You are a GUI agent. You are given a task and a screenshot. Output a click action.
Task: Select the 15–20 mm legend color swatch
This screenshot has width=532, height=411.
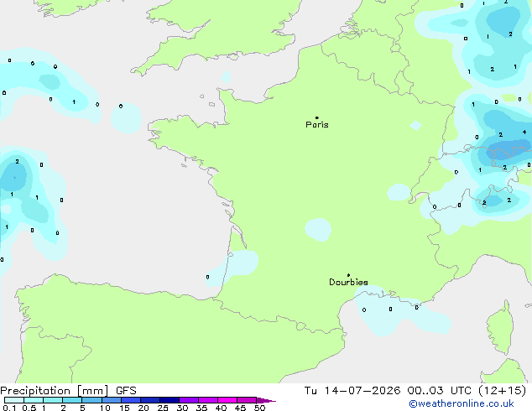tap(130, 400)
